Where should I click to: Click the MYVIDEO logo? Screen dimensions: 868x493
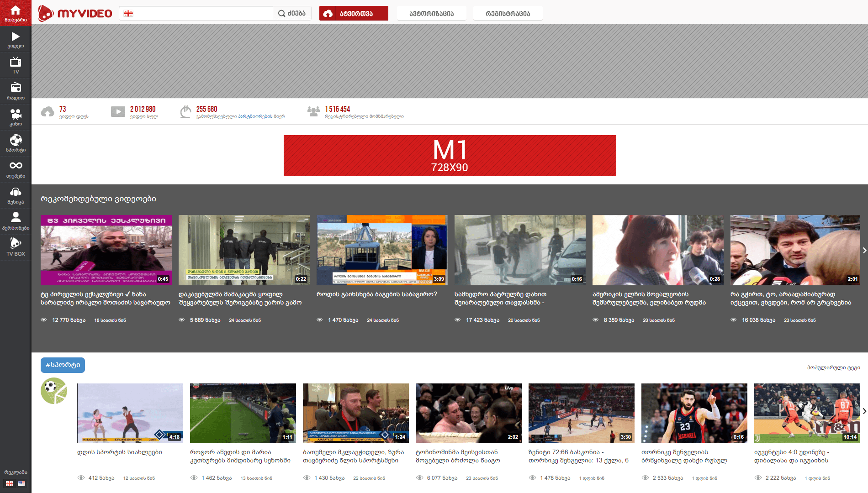tap(75, 13)
